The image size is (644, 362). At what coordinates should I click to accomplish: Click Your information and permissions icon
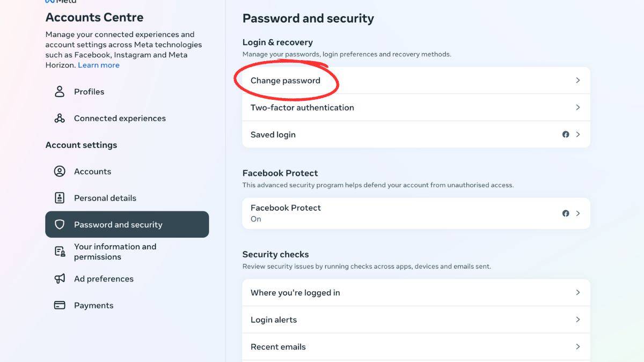coord(60,252)
